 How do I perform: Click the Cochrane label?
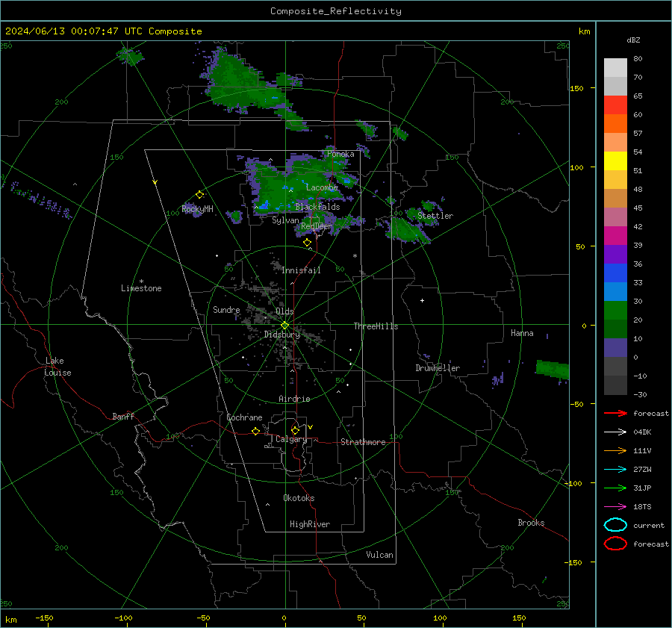coord(244,417)
